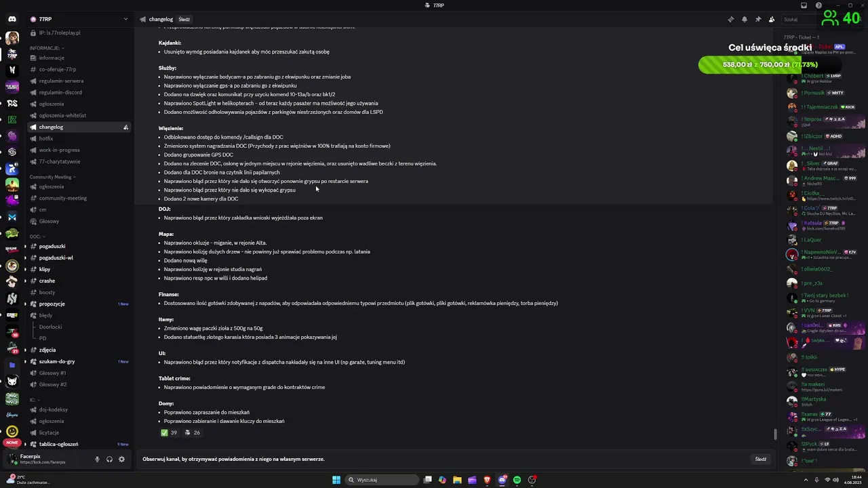Open Windows Start menu
This screenshot has width=868, height=488.
[x=336, y=480]
